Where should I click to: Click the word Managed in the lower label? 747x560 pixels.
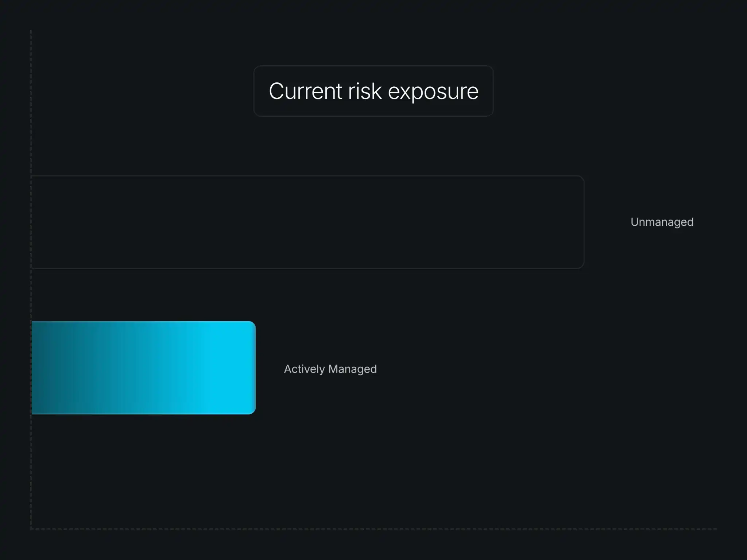(352, 369)
